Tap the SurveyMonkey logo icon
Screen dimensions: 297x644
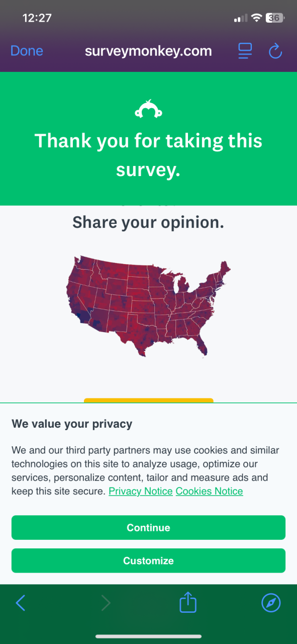point(148,110)
